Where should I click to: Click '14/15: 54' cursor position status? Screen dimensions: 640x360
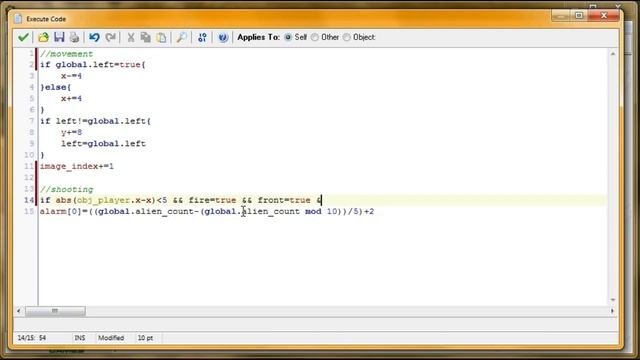pyautogui.click(x=32, y=338)
